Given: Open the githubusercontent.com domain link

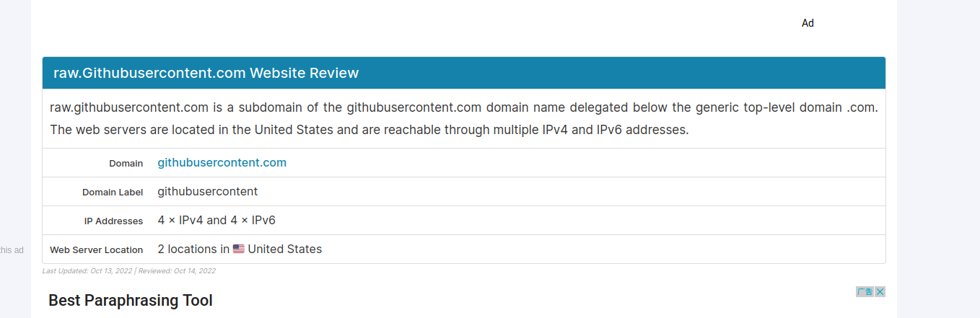Looking at the screenshot, I should tap(222, 163).
